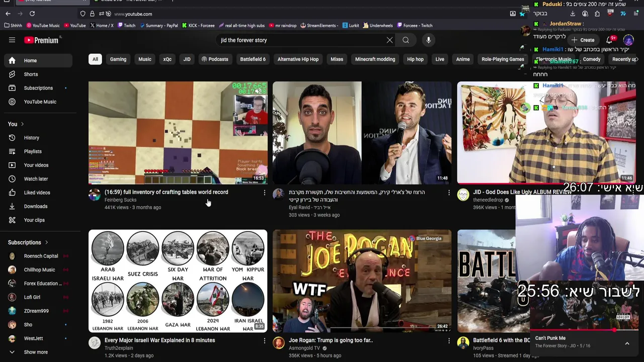Open WestJett channel subscription
Screen dimensions: 644x362
tap(38, 338)
